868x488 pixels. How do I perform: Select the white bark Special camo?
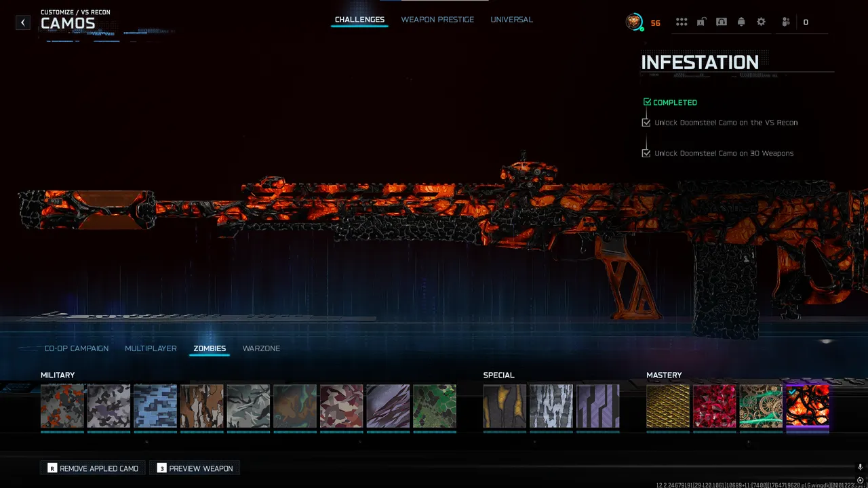[x=551, y=407]
